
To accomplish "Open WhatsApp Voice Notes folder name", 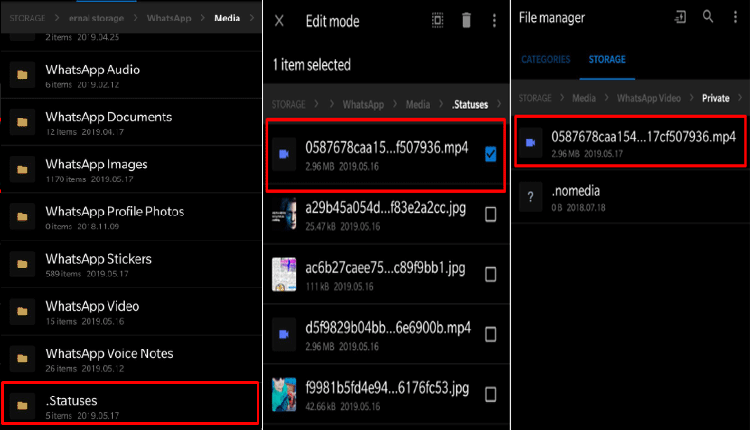I will [110, 353].
